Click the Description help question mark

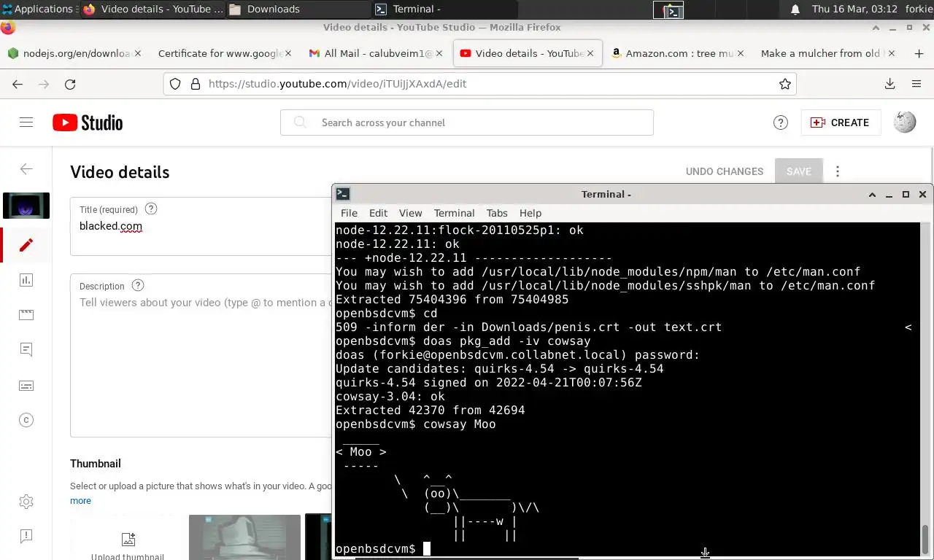point(138,286)
